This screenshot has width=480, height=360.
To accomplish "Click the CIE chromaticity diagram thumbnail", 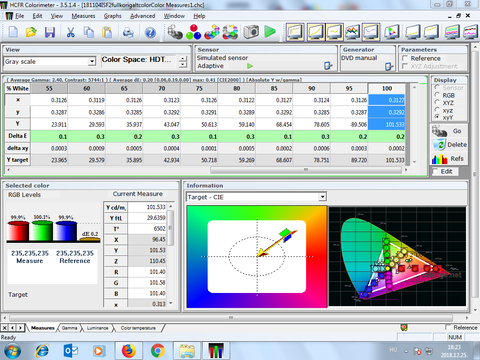I will click(397, 256).
